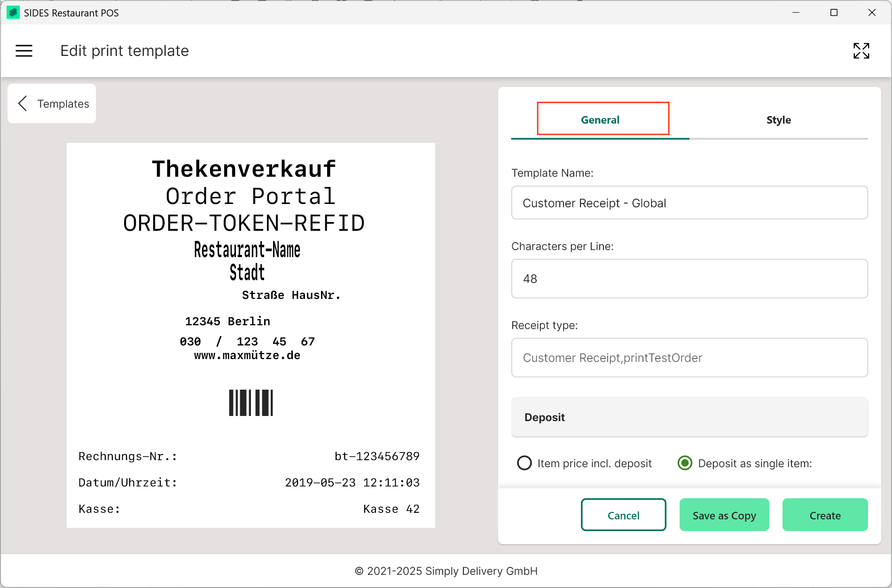Minimize the SIDES Restaurant POS window
This screenshot has width=892, height=588.
pos(796,13)
